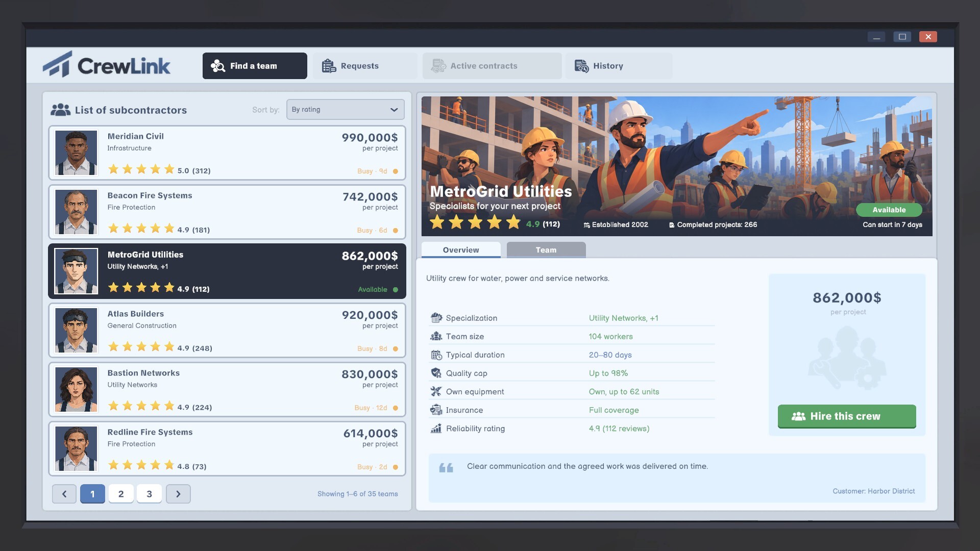Click the Active contracts icon

(x=438, y=66)
